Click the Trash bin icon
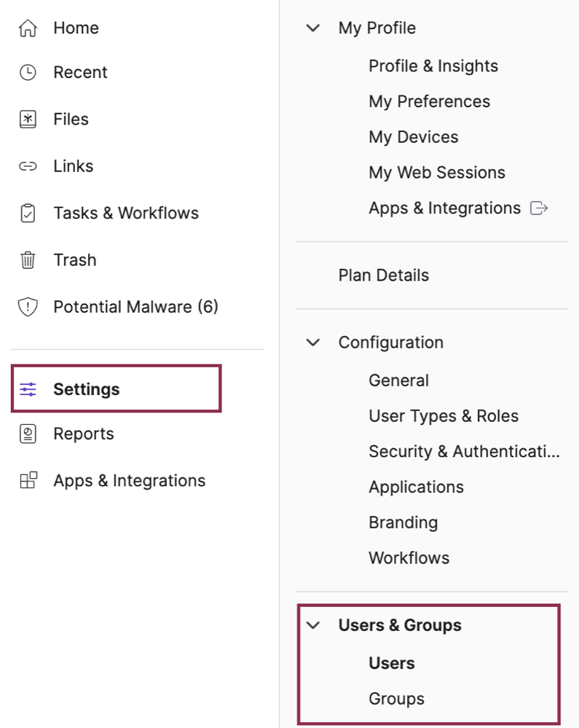This screenshot has width=579, height=728. pos(28,260)
